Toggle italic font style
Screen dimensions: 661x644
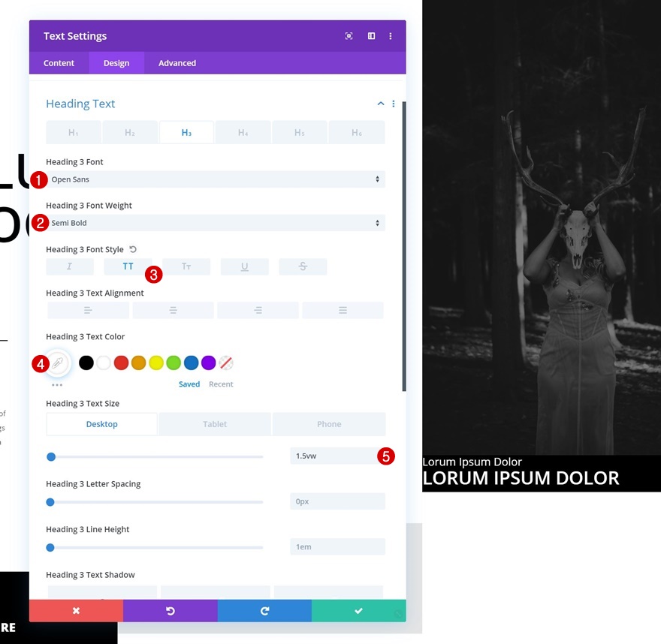(70, 266)
